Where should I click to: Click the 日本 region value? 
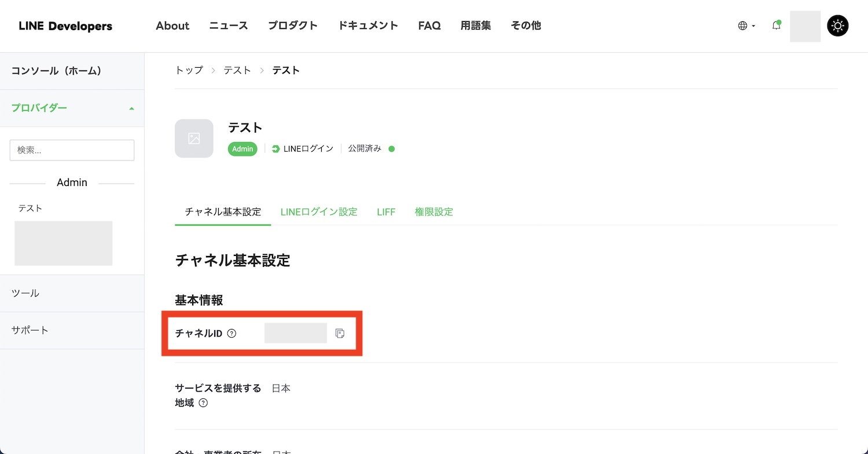281,388
